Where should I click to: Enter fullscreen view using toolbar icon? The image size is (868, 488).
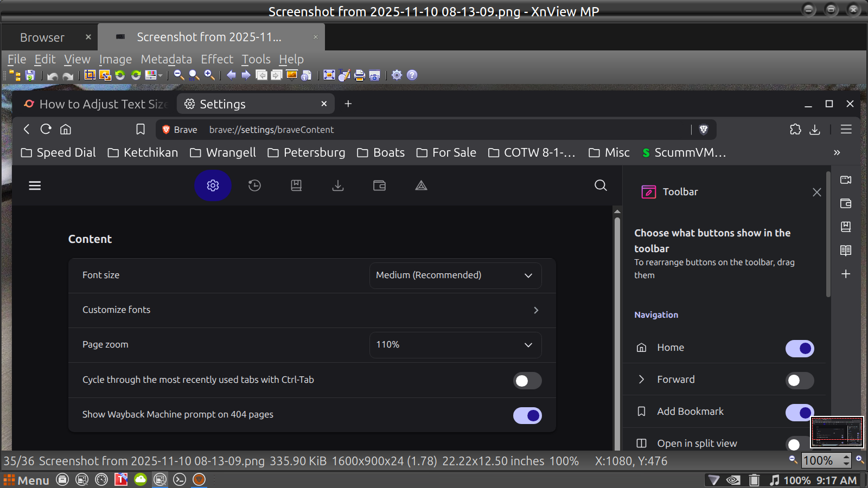(x=329, y=75)
